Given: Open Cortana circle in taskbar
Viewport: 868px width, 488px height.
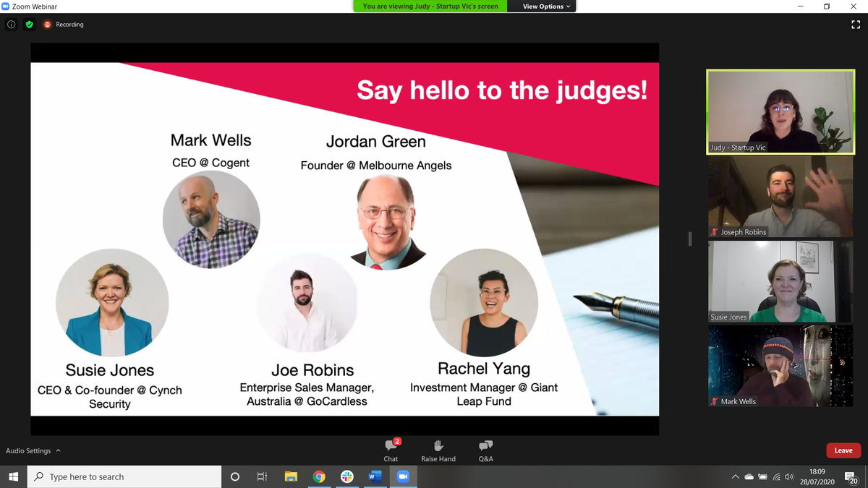Looking at the screenshot, I should [235, 476].
